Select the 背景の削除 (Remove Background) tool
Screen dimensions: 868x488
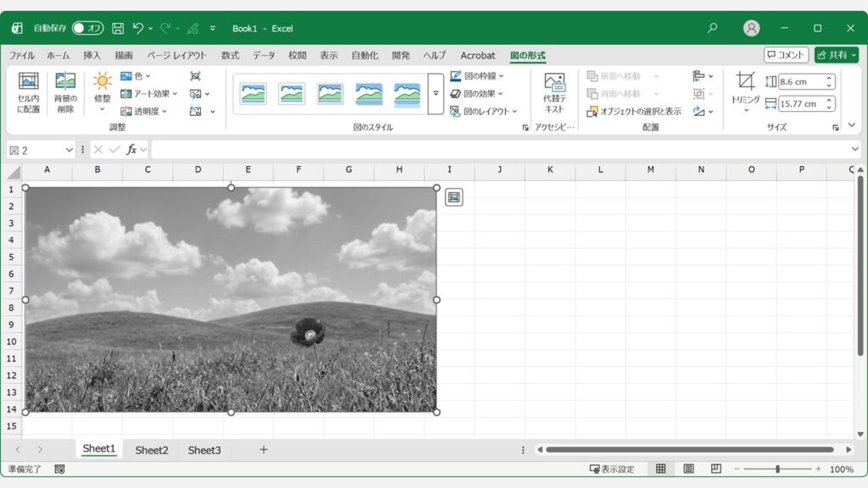[x=64, y=91]
